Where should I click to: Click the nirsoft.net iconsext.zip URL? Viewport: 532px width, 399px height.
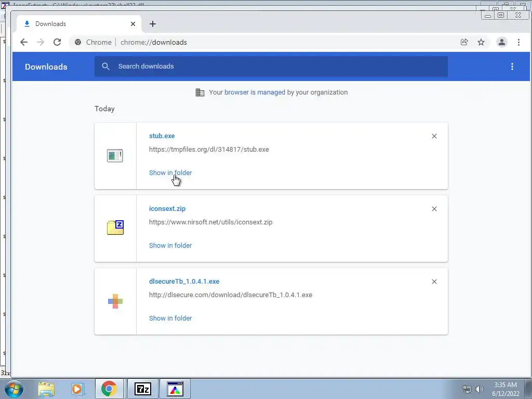(211, 222)
